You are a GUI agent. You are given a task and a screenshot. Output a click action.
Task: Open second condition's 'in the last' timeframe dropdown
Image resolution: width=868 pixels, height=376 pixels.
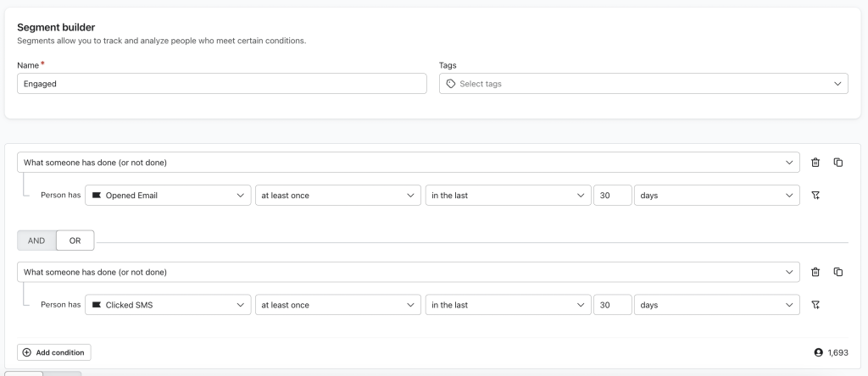click(x=508, y=305)
